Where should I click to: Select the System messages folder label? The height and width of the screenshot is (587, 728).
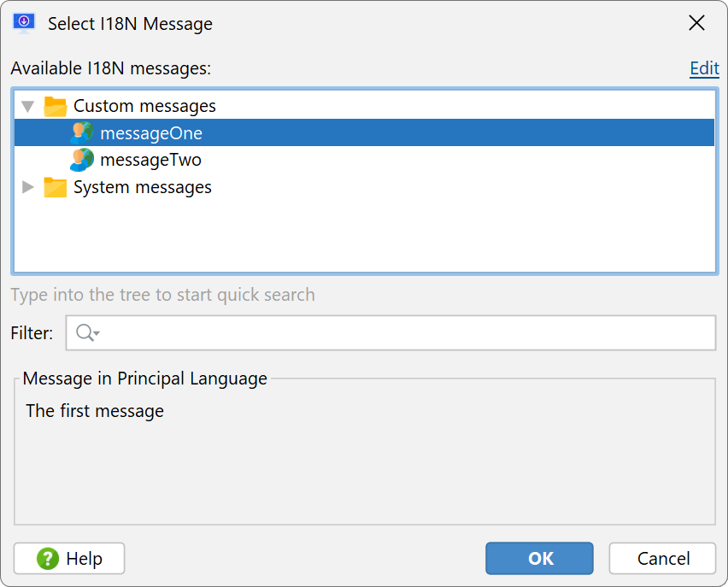[143, 187]
